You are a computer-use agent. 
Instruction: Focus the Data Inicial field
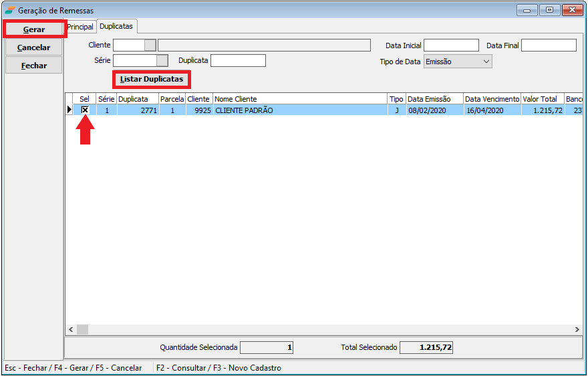[451, 45]
